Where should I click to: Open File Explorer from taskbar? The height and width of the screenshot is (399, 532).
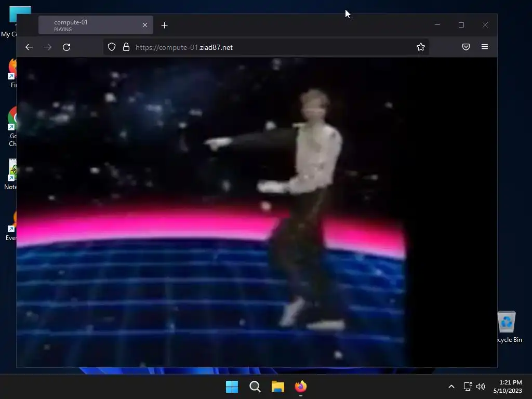pyautogui.click(x=278, y=387)
